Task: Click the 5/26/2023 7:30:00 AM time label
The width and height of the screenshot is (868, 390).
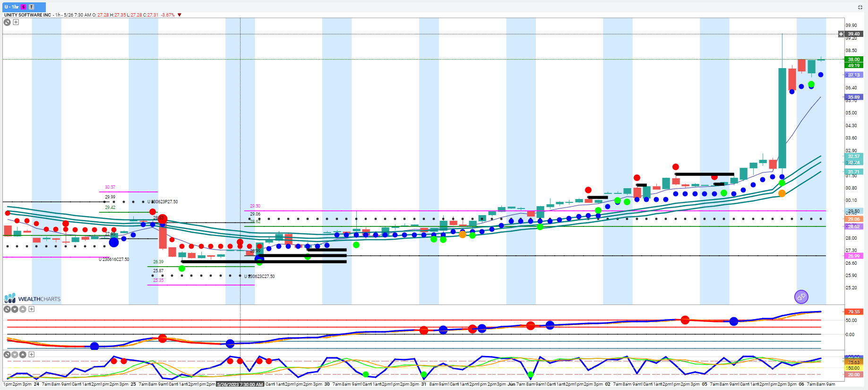Action: [241, 385]
